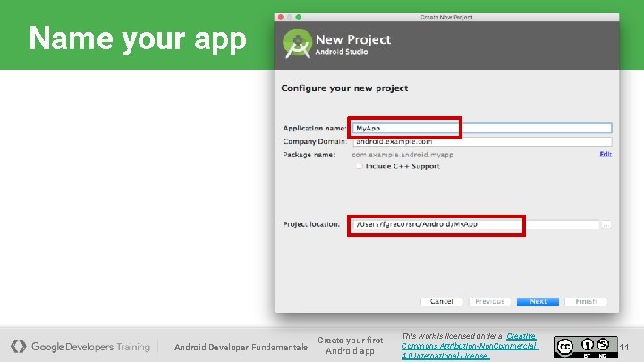Close the Create New Project window

281,17
